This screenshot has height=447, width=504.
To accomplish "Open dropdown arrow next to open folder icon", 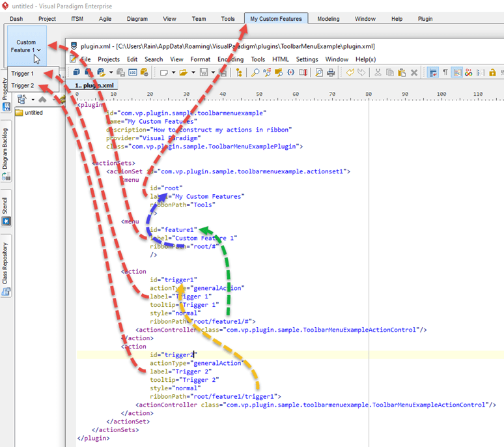I will (x=193, y=72).
